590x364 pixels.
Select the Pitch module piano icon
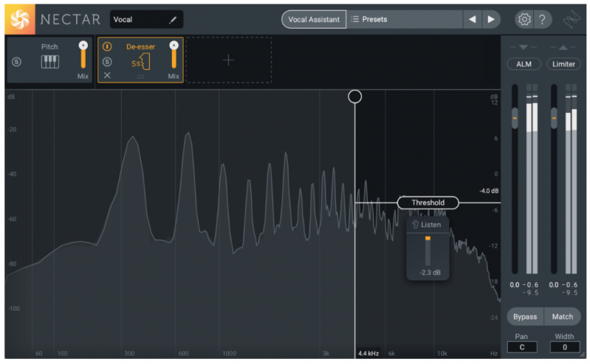point(50,62)
